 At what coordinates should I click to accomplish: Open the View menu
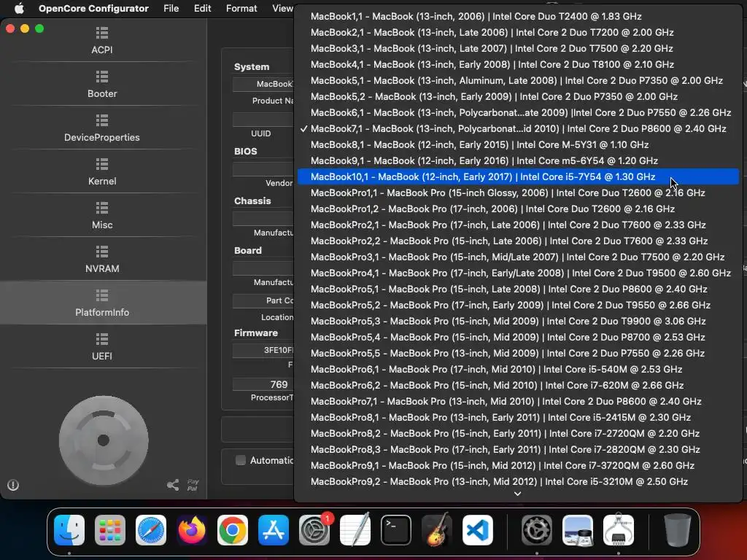point(282,8)
